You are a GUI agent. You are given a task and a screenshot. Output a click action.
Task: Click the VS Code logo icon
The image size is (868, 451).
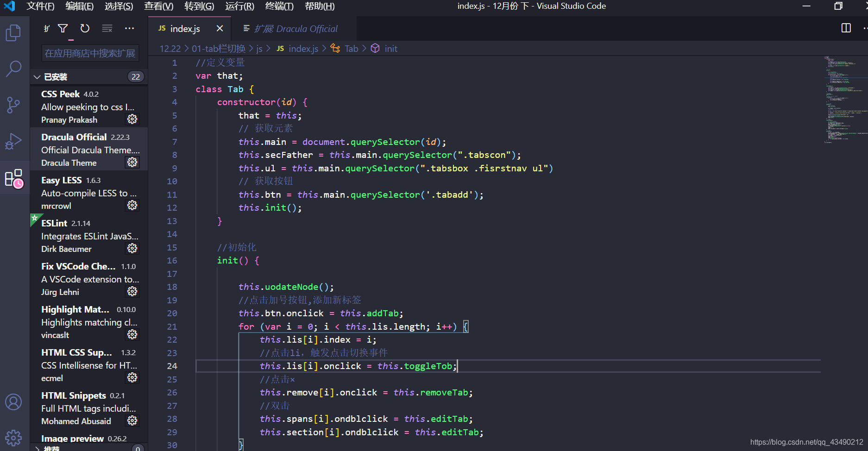click(x=10, y=6)
